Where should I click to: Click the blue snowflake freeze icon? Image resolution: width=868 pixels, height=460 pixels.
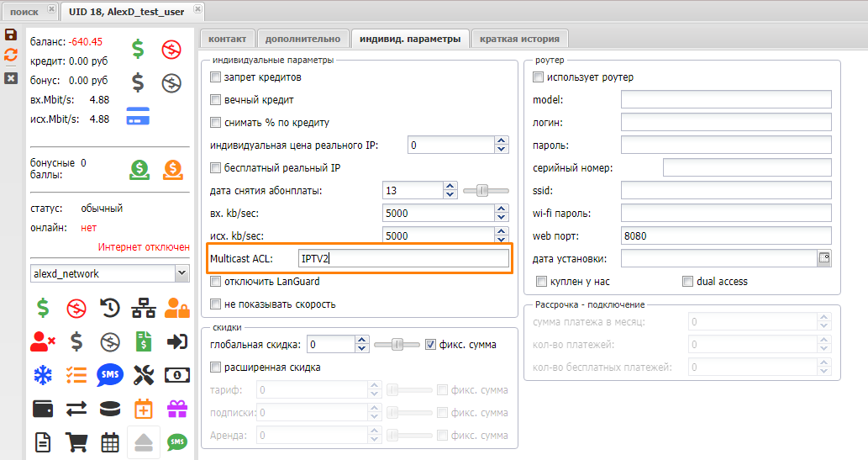[x=43, y=374]
